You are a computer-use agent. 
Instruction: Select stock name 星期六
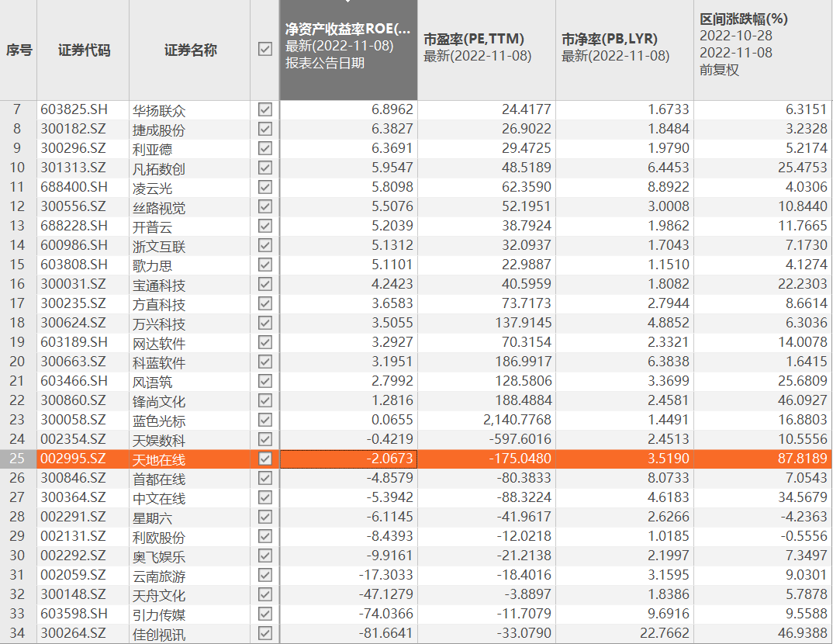(153, 518)
